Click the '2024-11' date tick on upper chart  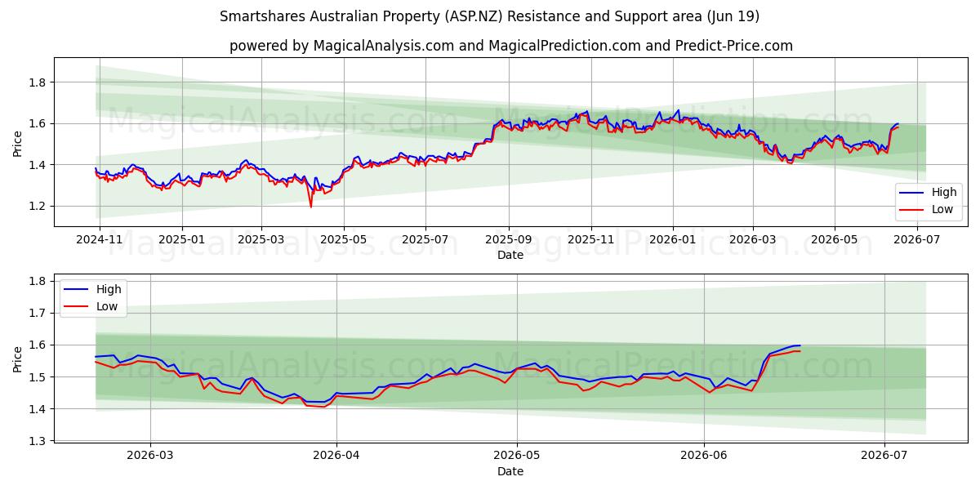pos(100,240)
